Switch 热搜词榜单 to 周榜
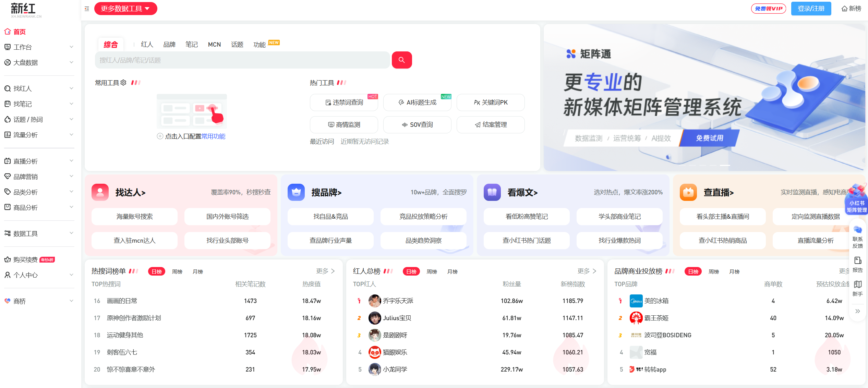868x388 pixels. (x=177, y=271)
